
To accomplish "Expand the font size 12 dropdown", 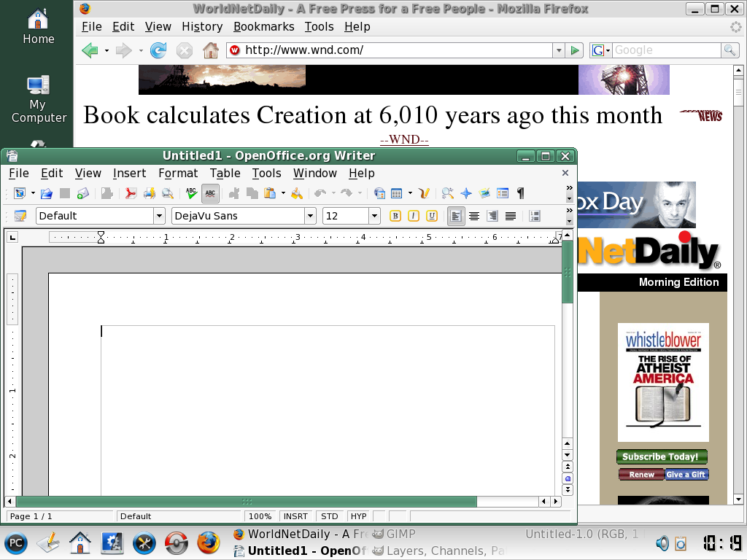I will [374, 216].
